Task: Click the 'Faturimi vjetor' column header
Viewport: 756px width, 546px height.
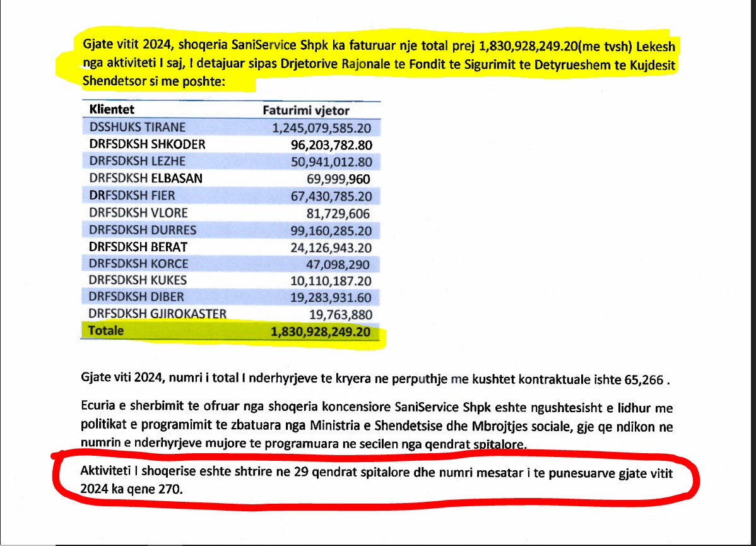Action: 306,110
